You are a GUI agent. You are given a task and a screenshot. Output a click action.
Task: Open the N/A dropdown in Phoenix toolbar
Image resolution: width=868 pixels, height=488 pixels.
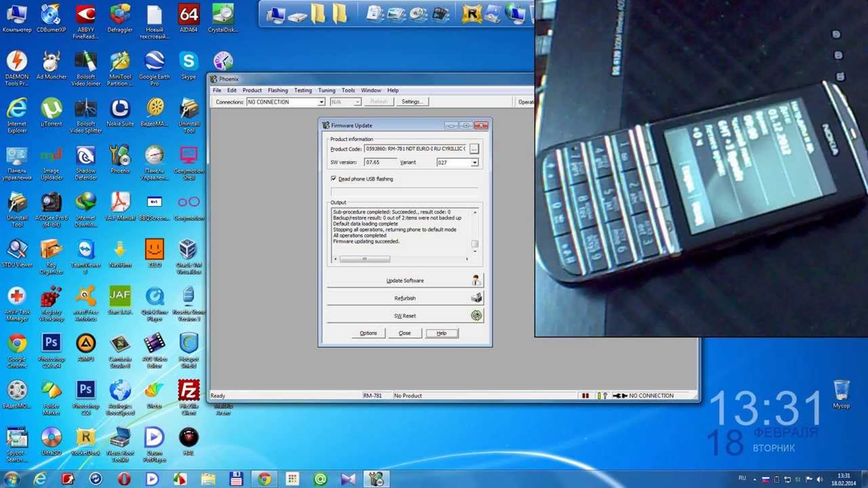(346, 102)
